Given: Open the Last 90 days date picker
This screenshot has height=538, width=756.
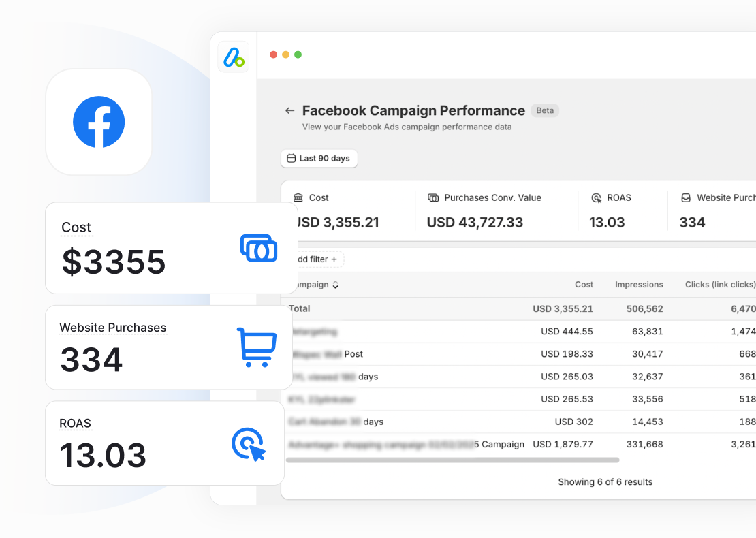Looking at the screenshot, I should tap(319, 159).
